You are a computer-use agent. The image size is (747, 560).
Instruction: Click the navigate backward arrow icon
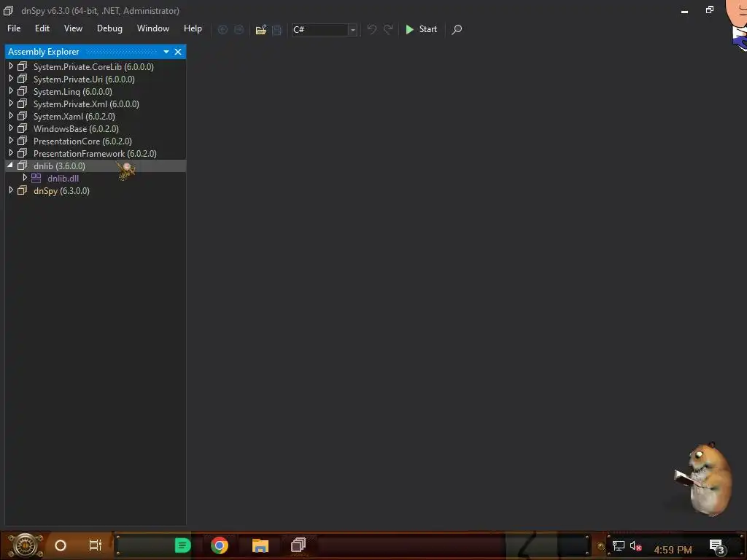(222, 29)
